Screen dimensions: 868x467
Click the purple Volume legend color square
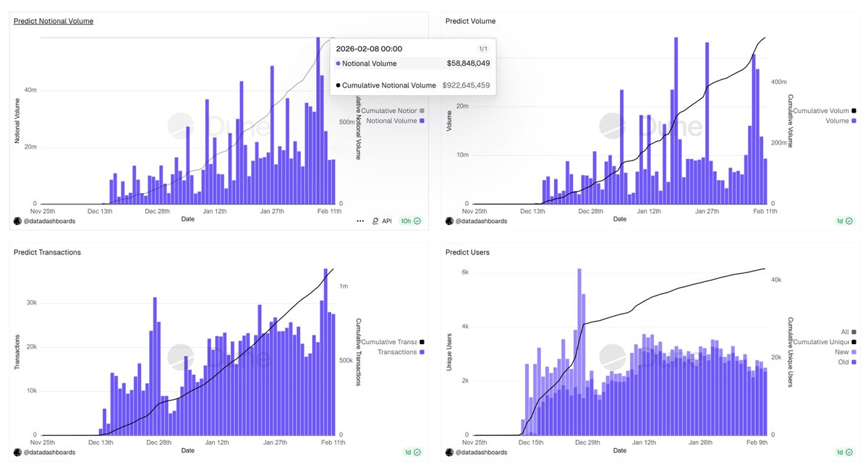point(854,121)
